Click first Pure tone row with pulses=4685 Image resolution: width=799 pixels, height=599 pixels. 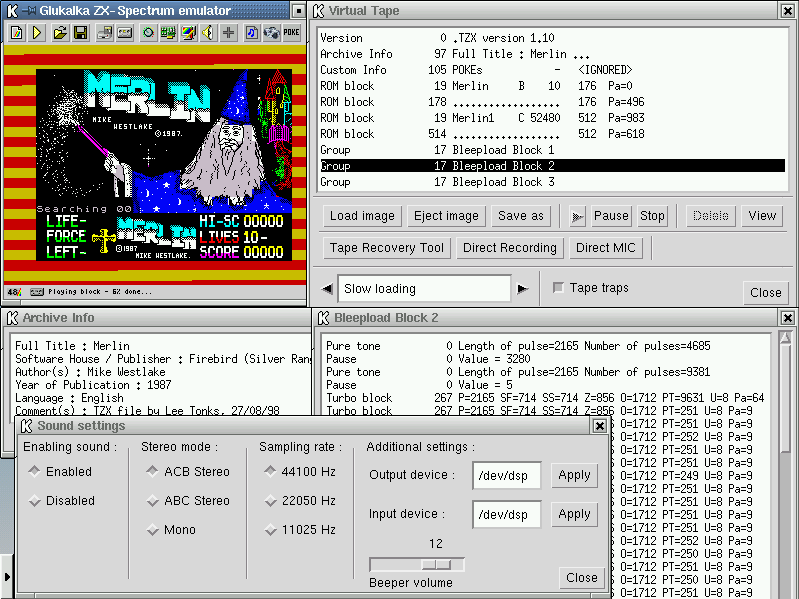click(x=548, y=346)
